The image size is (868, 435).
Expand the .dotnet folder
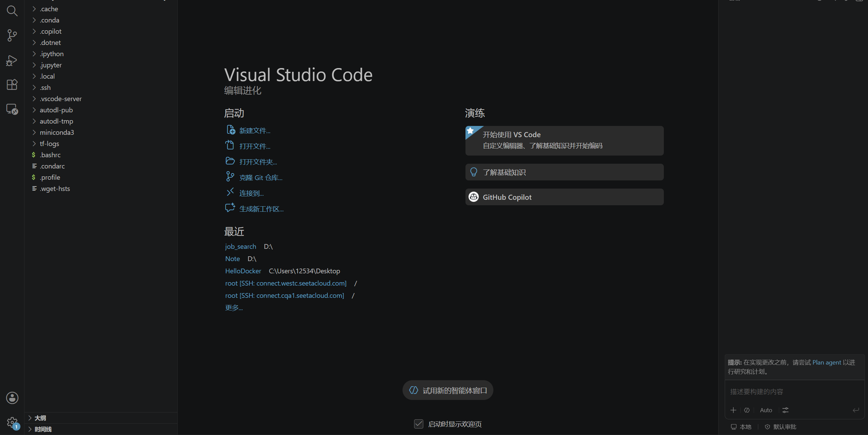101,43
